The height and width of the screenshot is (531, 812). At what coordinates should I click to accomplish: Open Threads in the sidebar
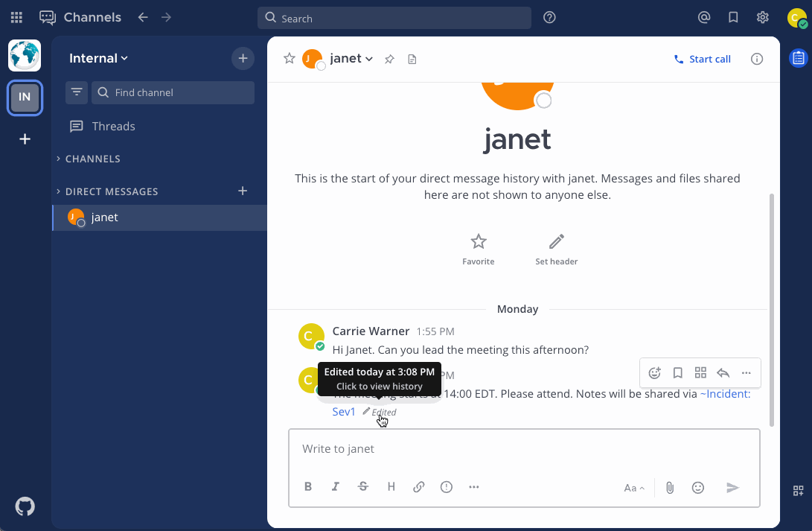click(113, 126)
